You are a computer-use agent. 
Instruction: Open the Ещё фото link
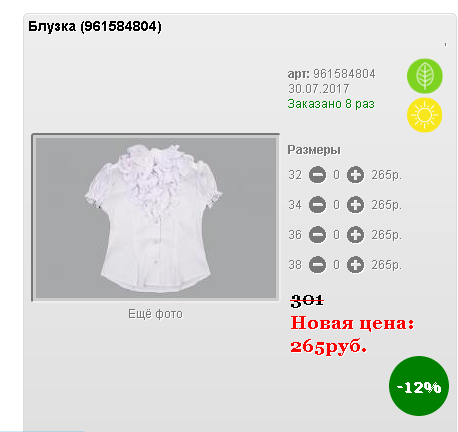pyautogui.click(x=155, y=314)
